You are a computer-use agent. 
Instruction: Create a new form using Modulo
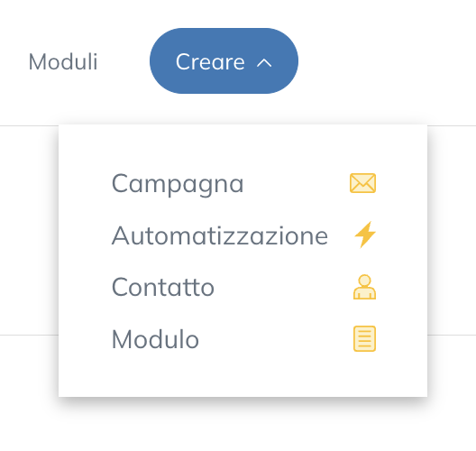tap(155, 338)
